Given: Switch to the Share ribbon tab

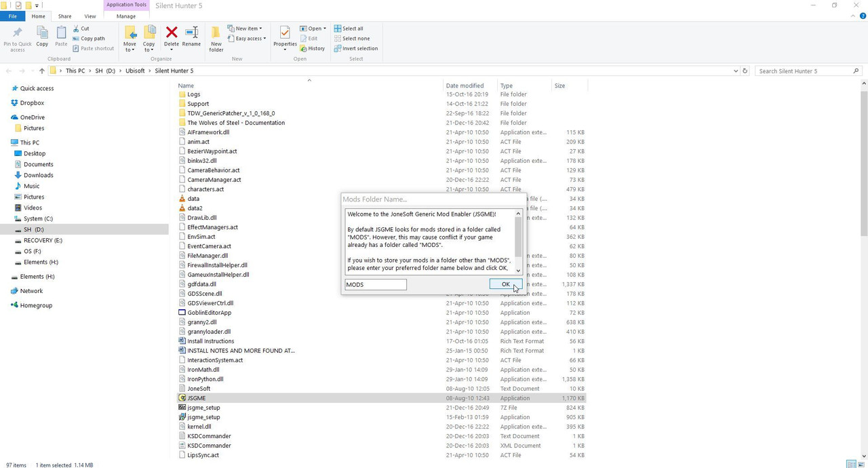Looking at the screenshot, I should 64,16.
